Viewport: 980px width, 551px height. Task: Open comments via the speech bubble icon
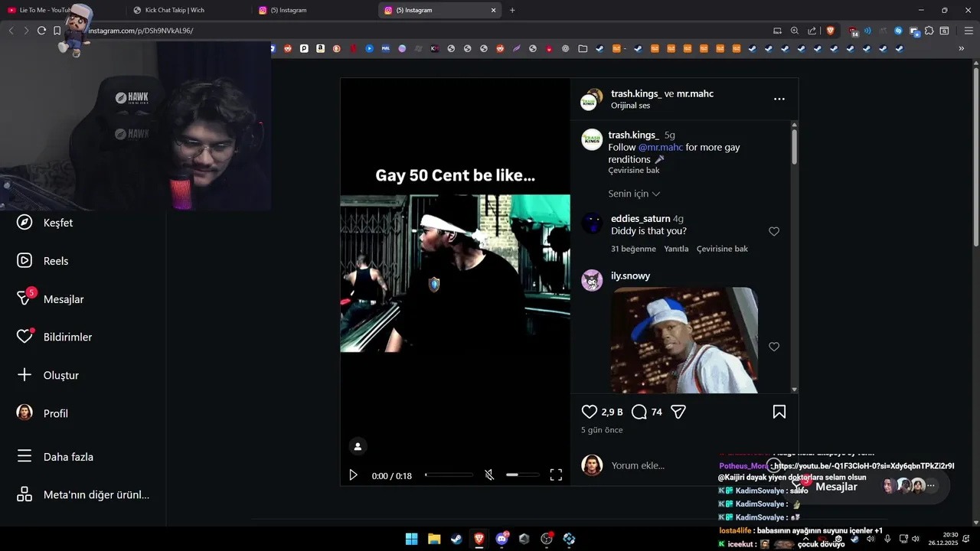tap(639, 412)
